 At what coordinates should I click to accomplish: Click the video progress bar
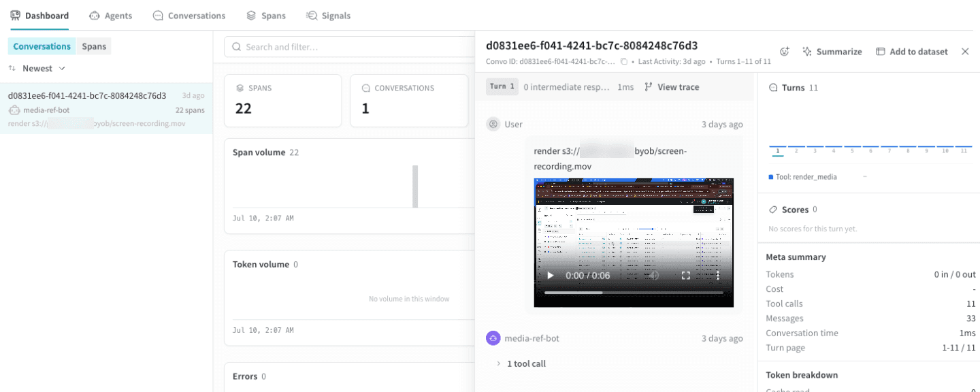(634, 293)
